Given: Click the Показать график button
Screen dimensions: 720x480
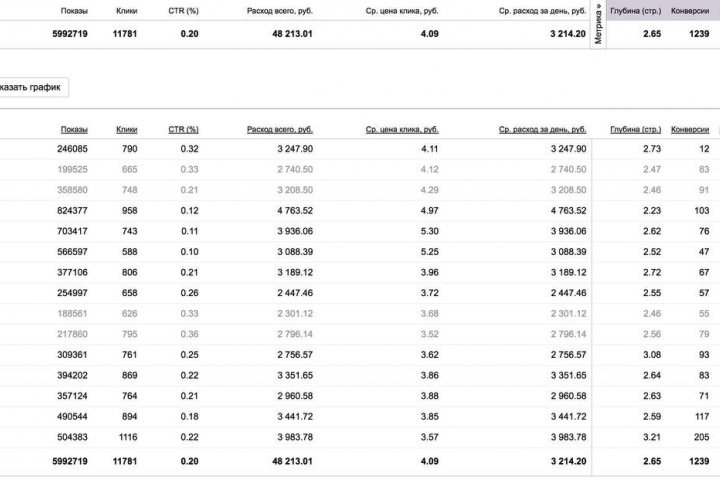Looking at the screenshot, I should [31, 87].
